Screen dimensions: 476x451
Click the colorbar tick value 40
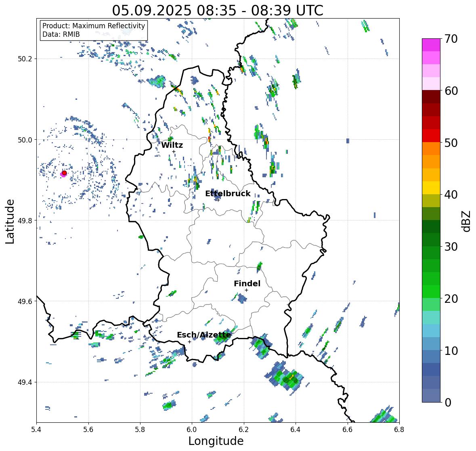point(451,195)
